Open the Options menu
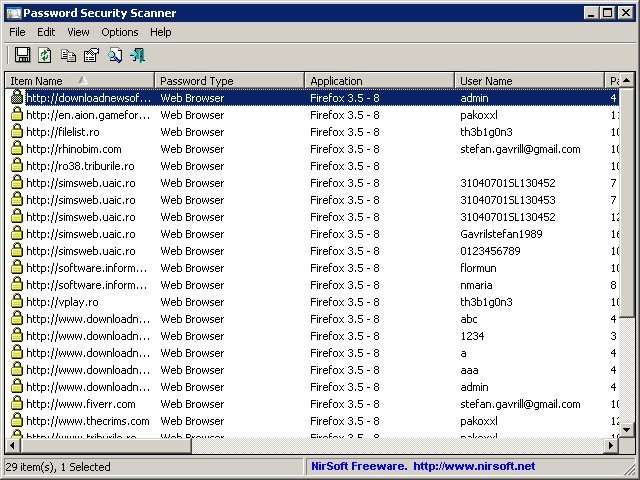 click(x=120, y=32)
